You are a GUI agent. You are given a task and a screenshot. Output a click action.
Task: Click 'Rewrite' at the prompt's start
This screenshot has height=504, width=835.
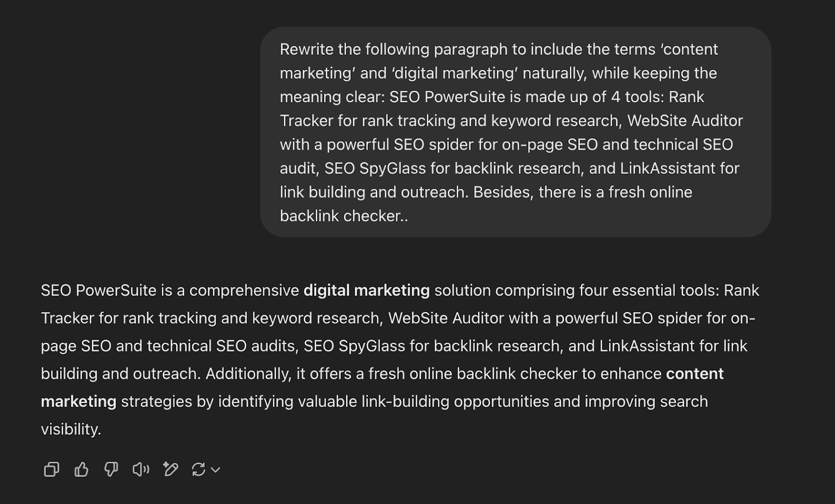306,50
